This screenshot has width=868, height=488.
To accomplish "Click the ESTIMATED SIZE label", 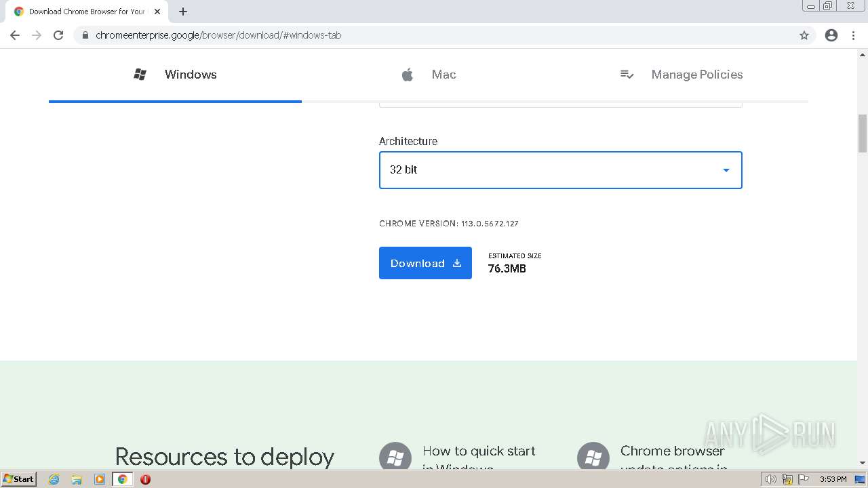I will pyautogui.click(x=515, y=256).
